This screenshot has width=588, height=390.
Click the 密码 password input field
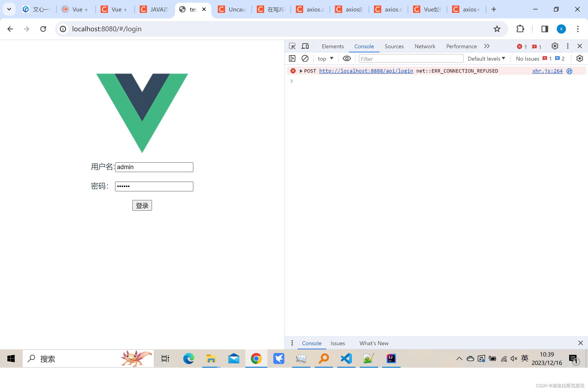pyautogui.click(x=154, y=187)
